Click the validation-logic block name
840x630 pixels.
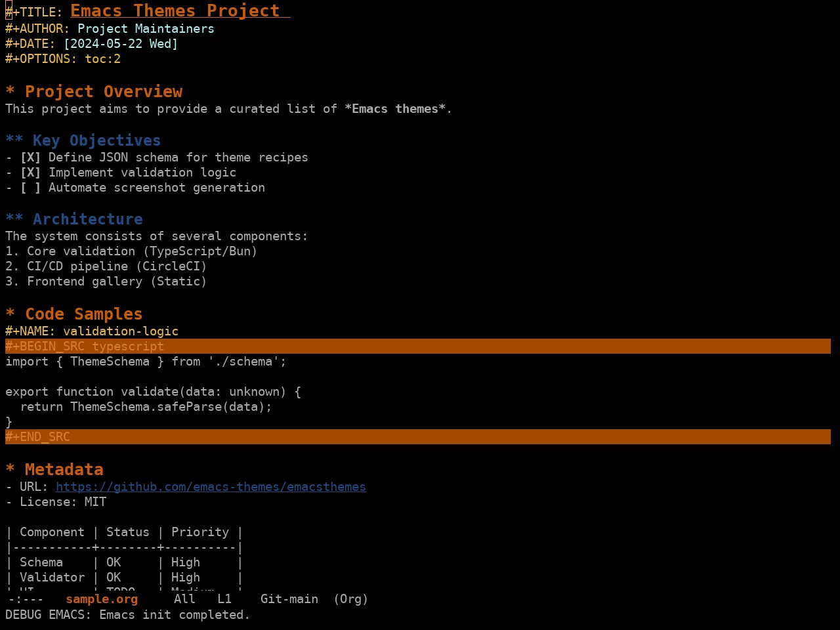point(121,331)
